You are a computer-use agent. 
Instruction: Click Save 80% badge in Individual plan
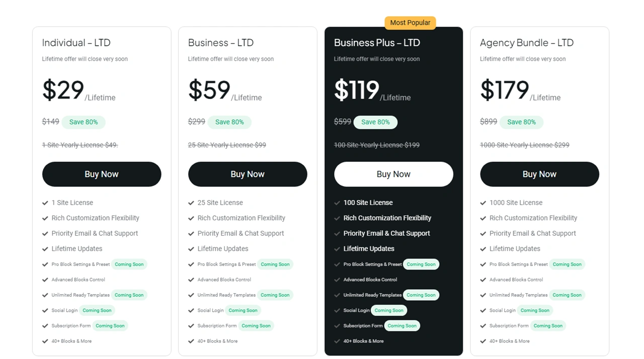point(84,122)
